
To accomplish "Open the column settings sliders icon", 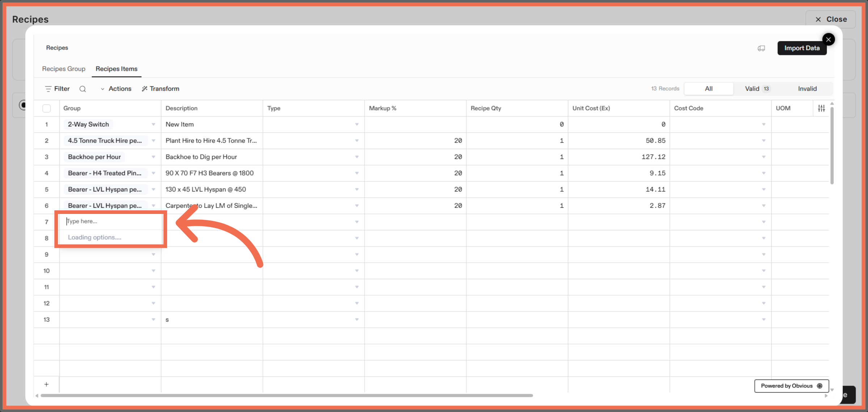I will tap(821, 108).
